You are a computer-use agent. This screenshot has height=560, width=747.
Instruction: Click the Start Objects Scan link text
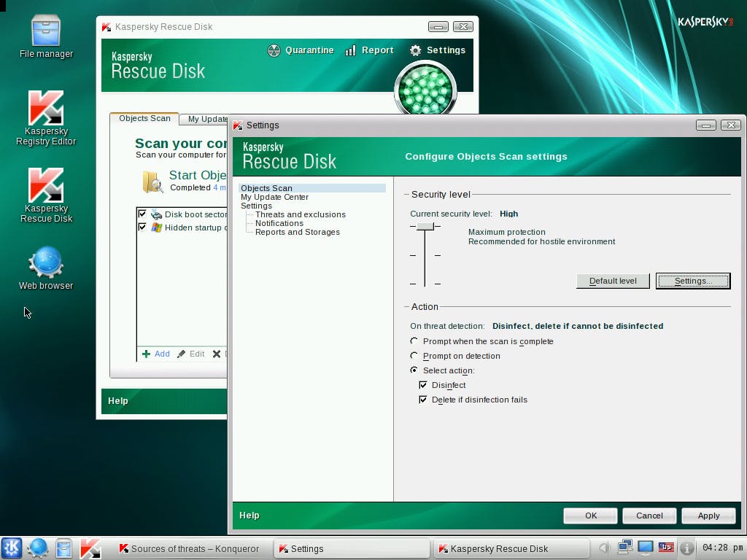click(198, 175)
